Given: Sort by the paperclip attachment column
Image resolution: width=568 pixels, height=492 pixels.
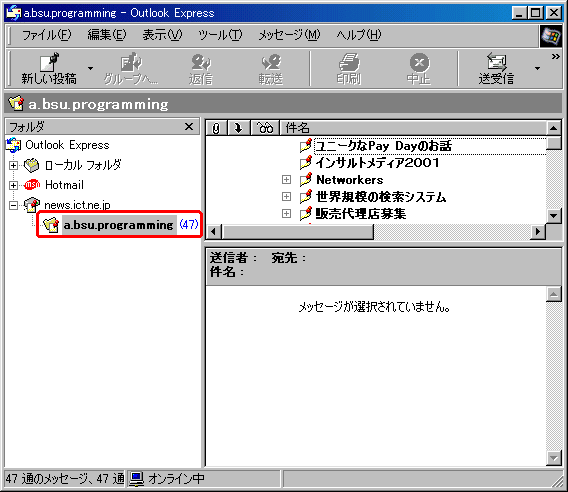Looking at the screenshot, I should pyautogui.click(x=216, y=128).
